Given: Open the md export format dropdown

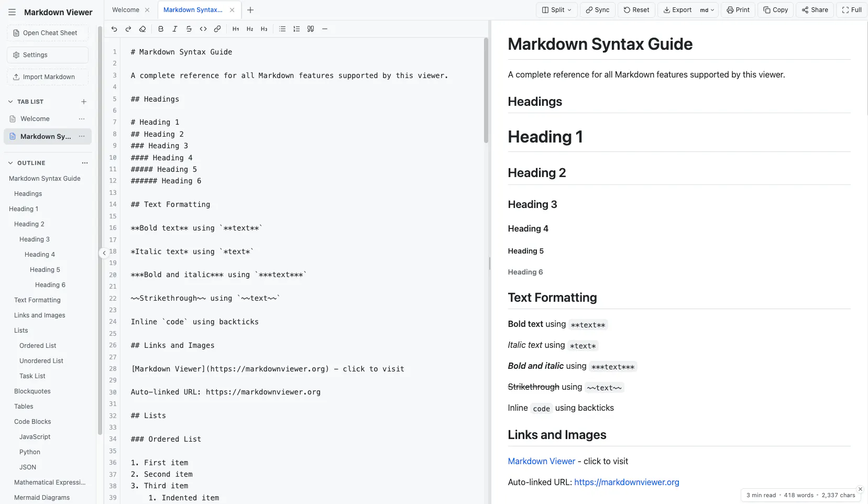Looking at the screenshot, I should [x=707, y=10].
